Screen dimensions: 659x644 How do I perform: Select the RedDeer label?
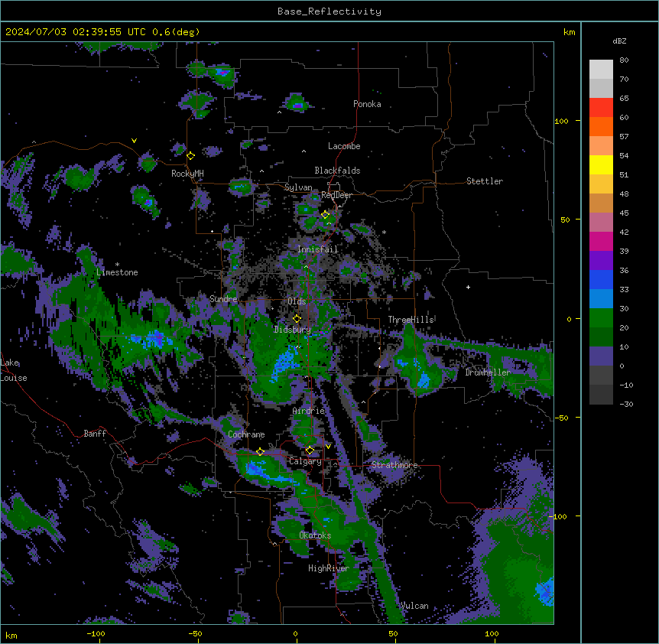click(x=336, y=195)
